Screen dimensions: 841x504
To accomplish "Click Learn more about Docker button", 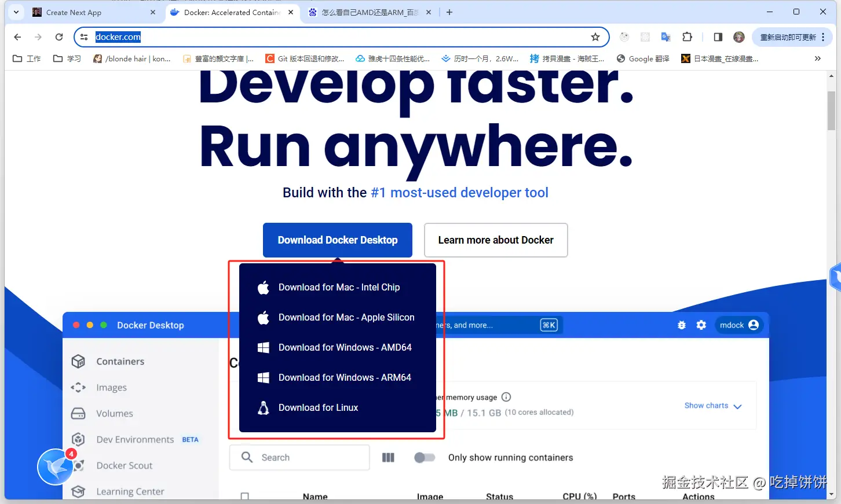I will click(x=496, y=240).
